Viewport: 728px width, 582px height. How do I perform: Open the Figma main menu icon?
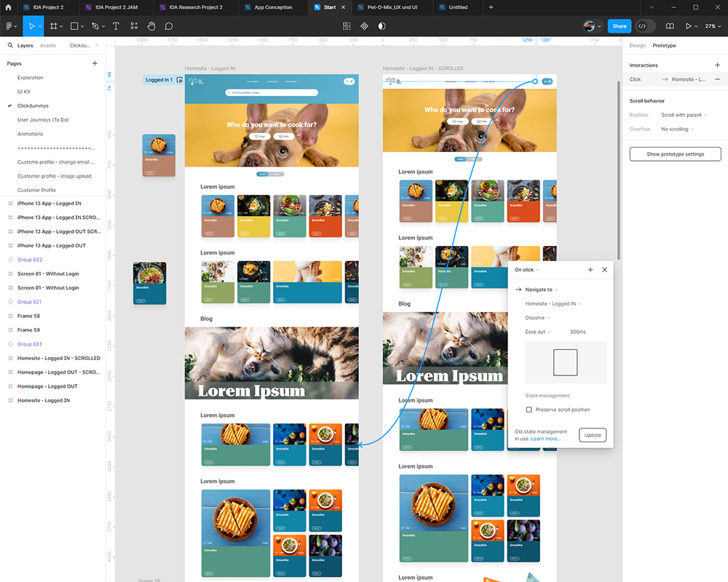coord(10,26)
